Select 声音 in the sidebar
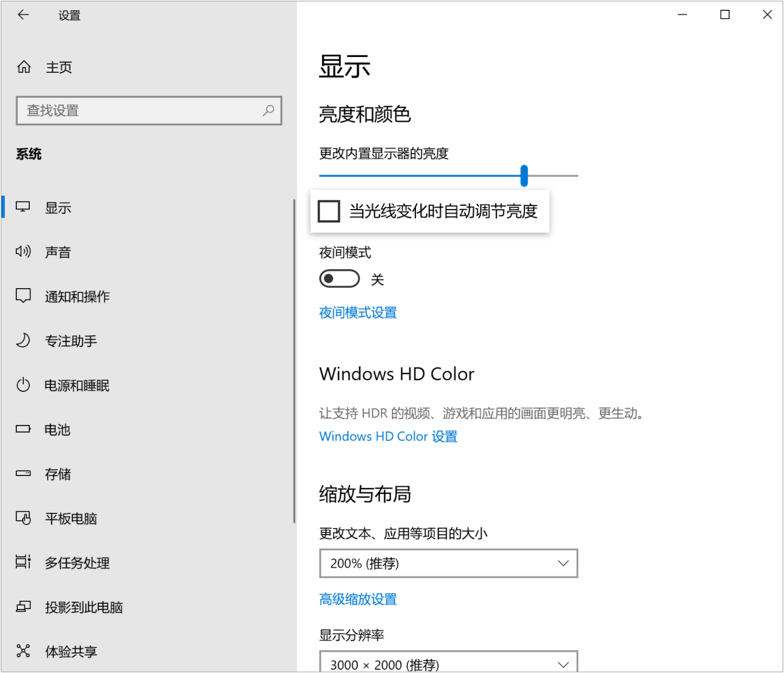This screenshot has width=784, height=673. pyautogui.click(x=148, y=252)
